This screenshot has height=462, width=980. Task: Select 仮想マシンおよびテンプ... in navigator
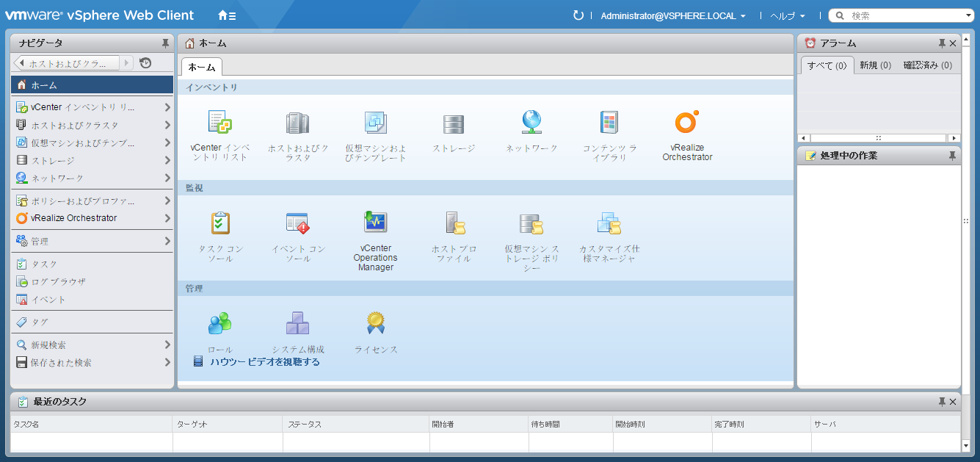(x=92, y=142)
